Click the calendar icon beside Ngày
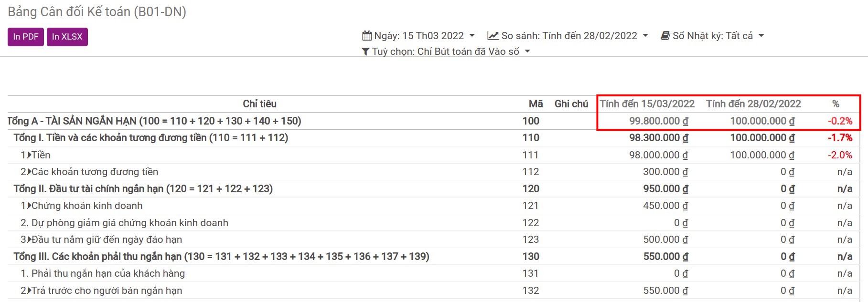This screenshot has width=868, height=302. pos(366,36)
